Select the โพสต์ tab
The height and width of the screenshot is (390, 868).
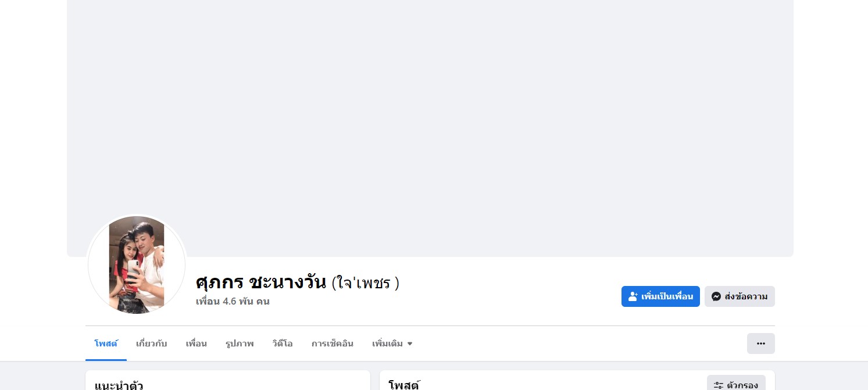coord(106,344)
